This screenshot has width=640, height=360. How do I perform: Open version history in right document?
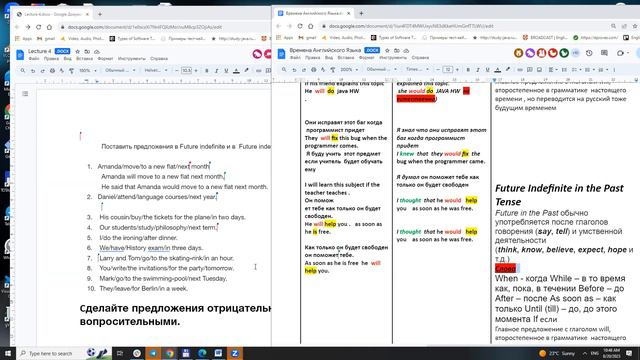(x=589, y=53)
